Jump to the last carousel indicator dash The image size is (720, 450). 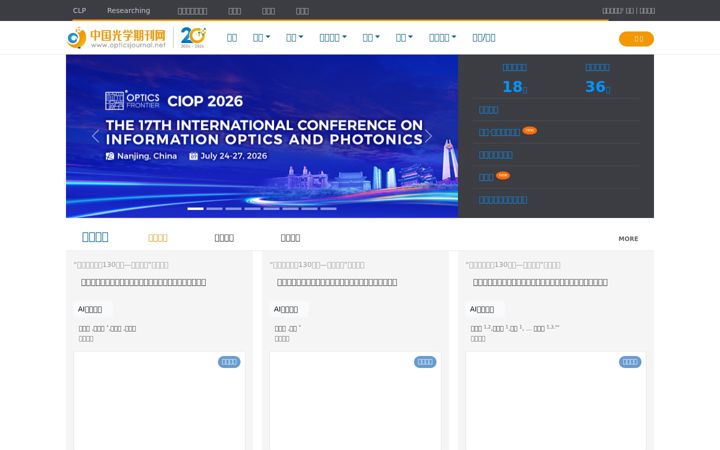coord(328,208)
